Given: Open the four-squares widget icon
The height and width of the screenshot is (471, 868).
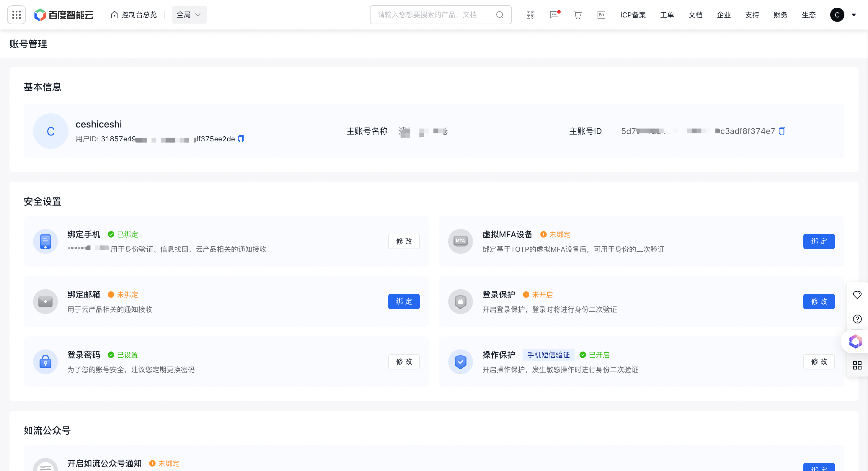Looking at the screenshot, I should pyautogui.click(x=857, y=365).
